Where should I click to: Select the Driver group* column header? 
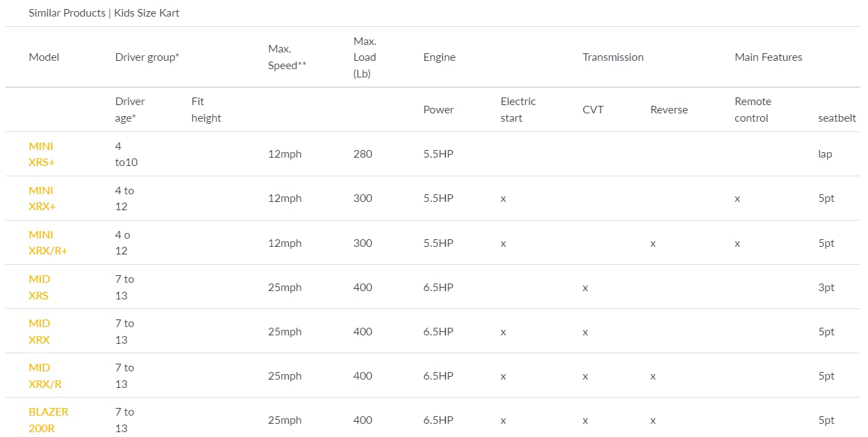click(147, 57)
